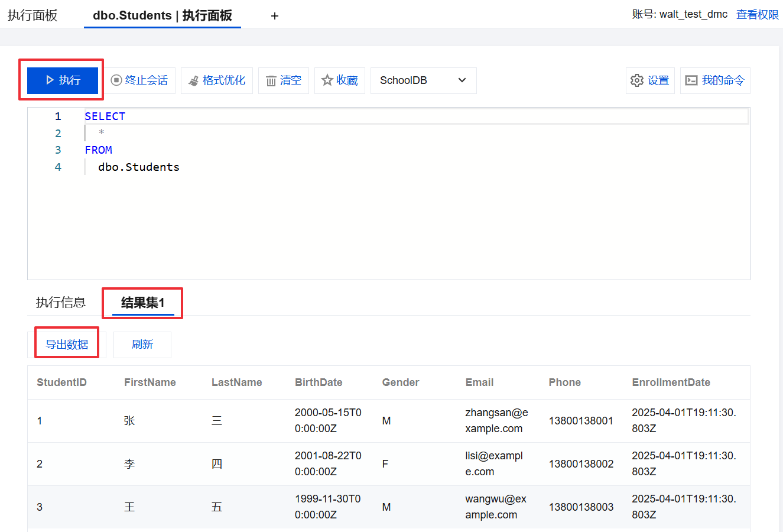
Task: Open 设置 gear settings
Action: coord(650,80)
